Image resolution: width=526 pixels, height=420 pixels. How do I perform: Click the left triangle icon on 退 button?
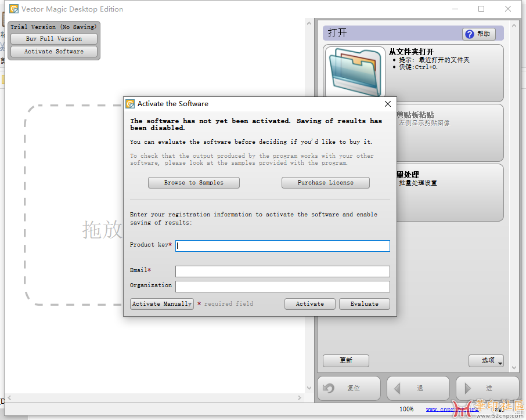(x=397, y=389)
